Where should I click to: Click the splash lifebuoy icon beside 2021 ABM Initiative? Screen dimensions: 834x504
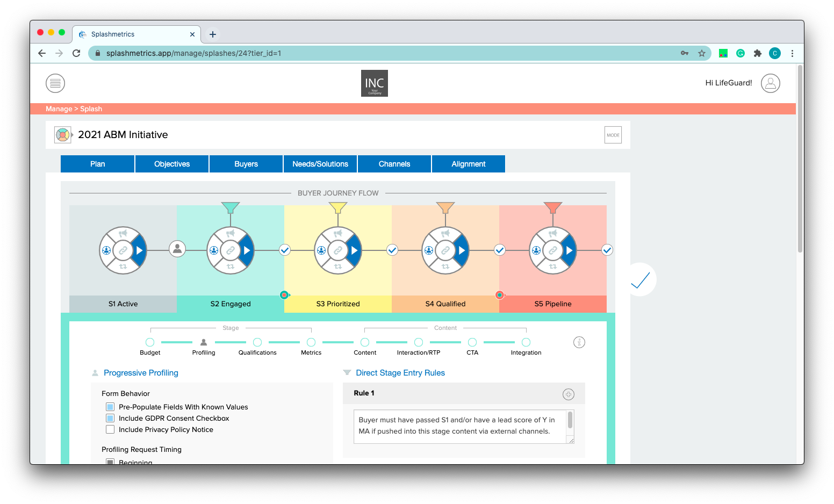tap(62, 135)
